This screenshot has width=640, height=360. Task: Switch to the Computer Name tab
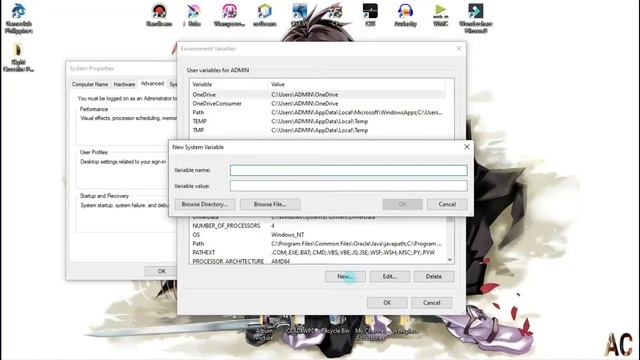coord(90,84)
